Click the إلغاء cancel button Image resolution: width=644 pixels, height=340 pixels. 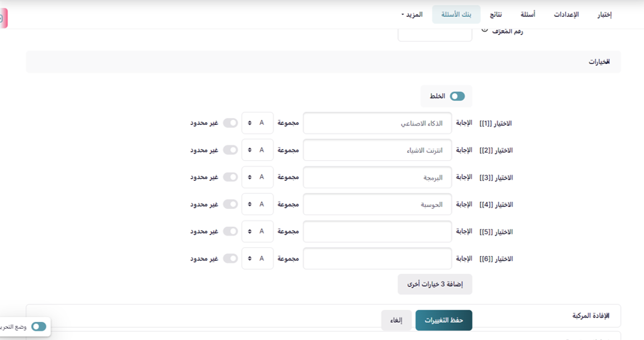396,320
